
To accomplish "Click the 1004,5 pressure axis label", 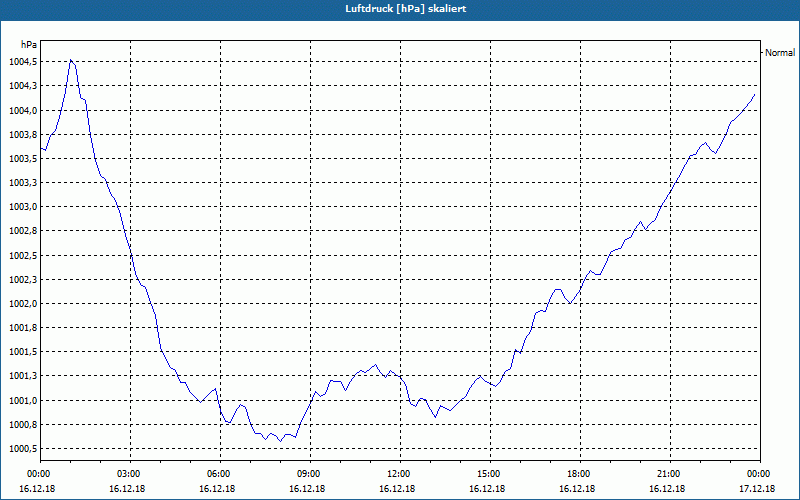I will point(22,62).
